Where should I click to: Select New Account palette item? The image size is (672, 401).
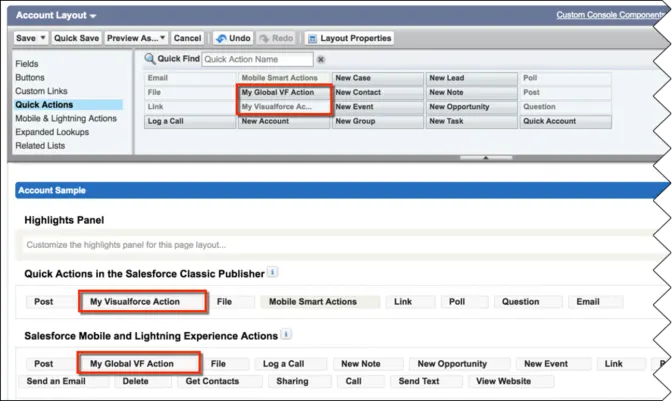click(x=284, y=121)
